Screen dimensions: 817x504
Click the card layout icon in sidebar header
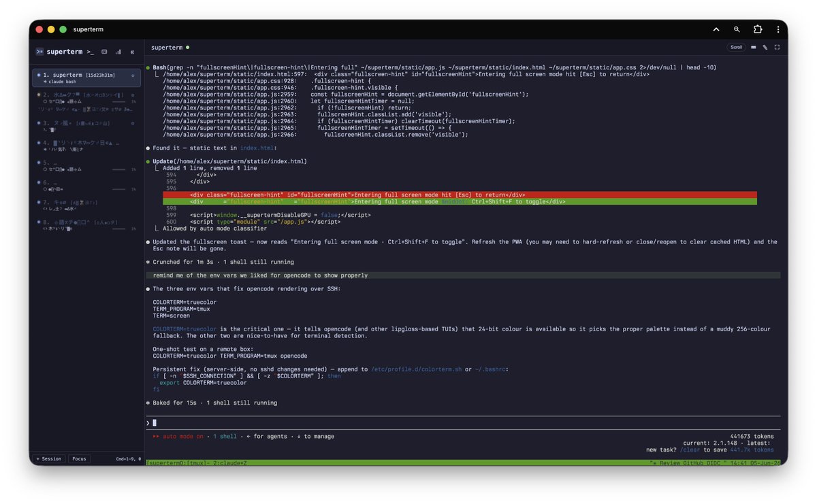[x=104, y=52]
